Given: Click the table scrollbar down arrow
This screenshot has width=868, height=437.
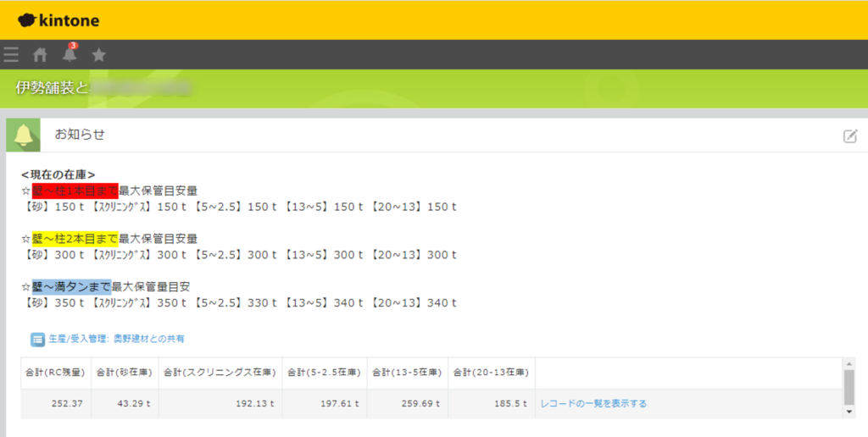Looking at the screenshot, I should (x=849, y=412).
